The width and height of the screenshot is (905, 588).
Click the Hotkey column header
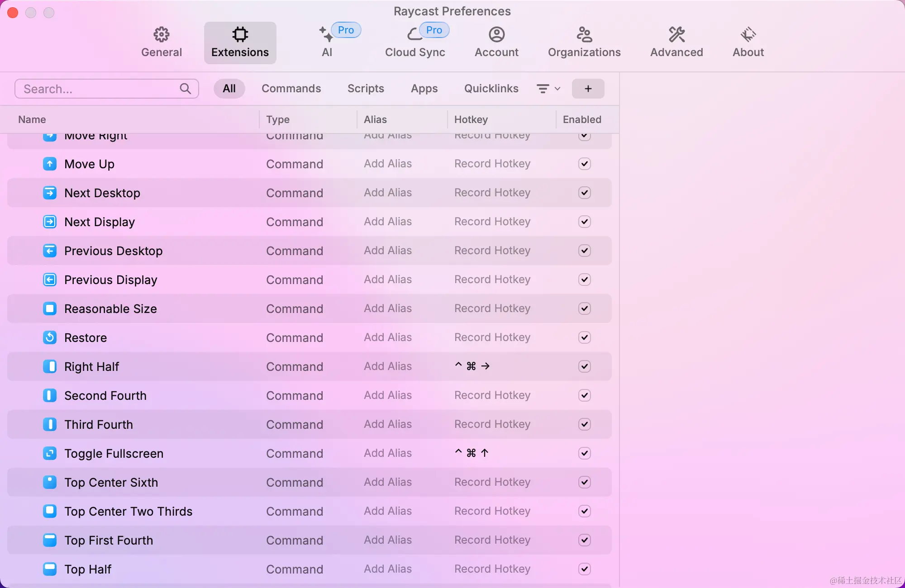click(471, 119)
